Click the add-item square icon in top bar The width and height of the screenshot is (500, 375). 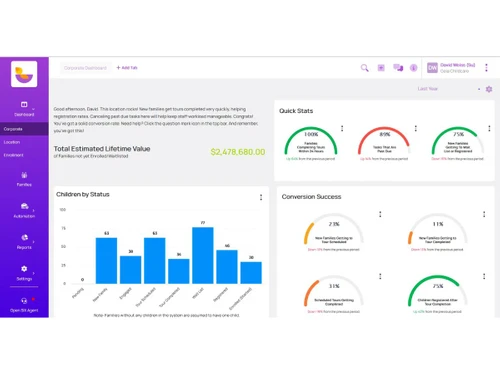(x=381, y=68)
